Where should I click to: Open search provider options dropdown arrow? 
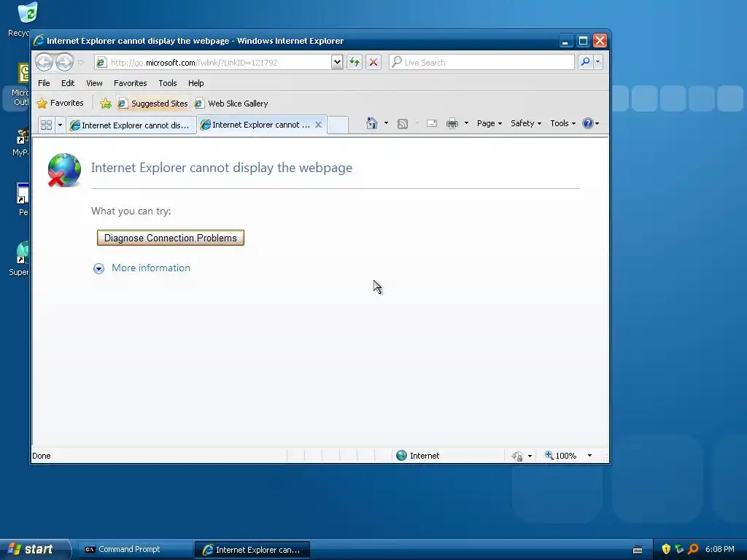(598, 62)
